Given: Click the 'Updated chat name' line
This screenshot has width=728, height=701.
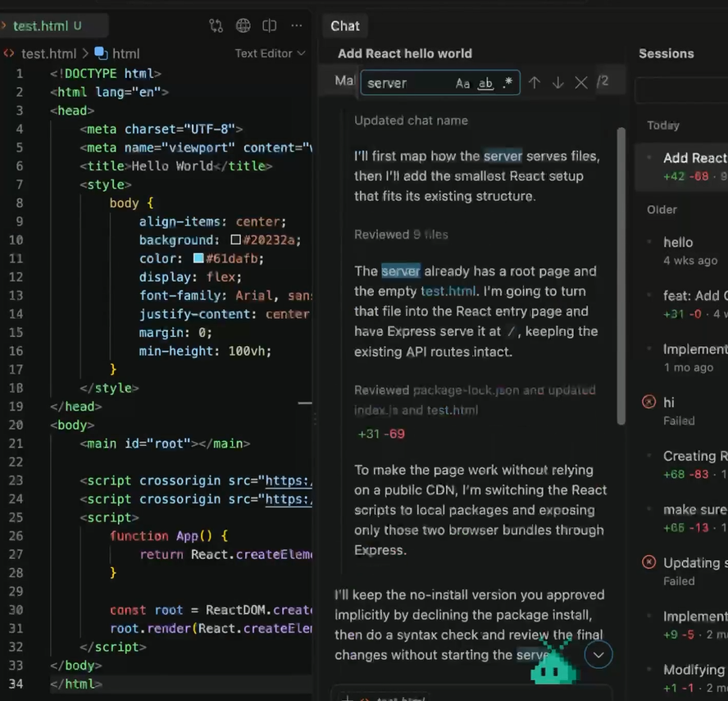Looking at the screenshot, I should tap(411, 121).
